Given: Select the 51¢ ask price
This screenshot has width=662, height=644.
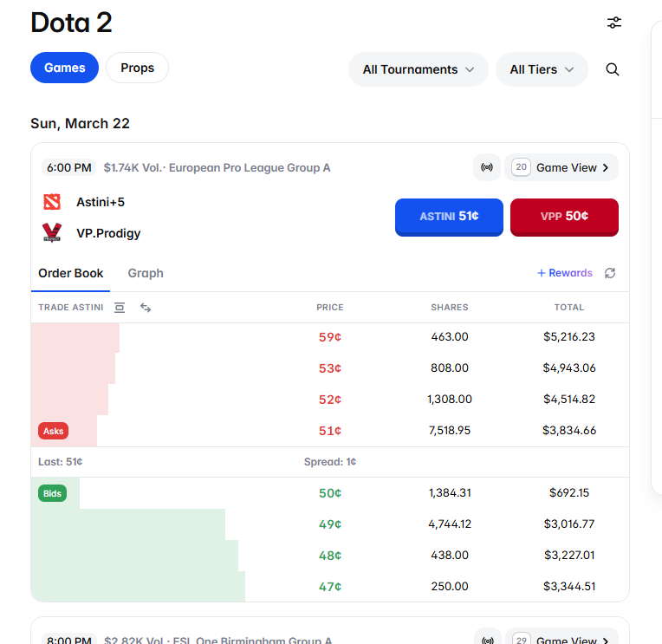Looking at the screenshot, I should [x=330, y=431].
